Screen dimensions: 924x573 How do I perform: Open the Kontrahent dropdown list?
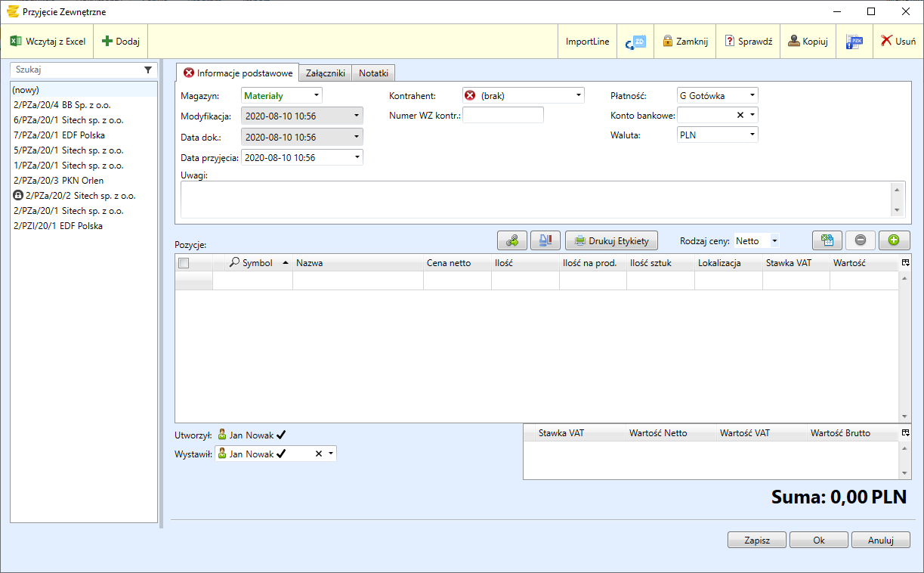[x=579, y=95]
